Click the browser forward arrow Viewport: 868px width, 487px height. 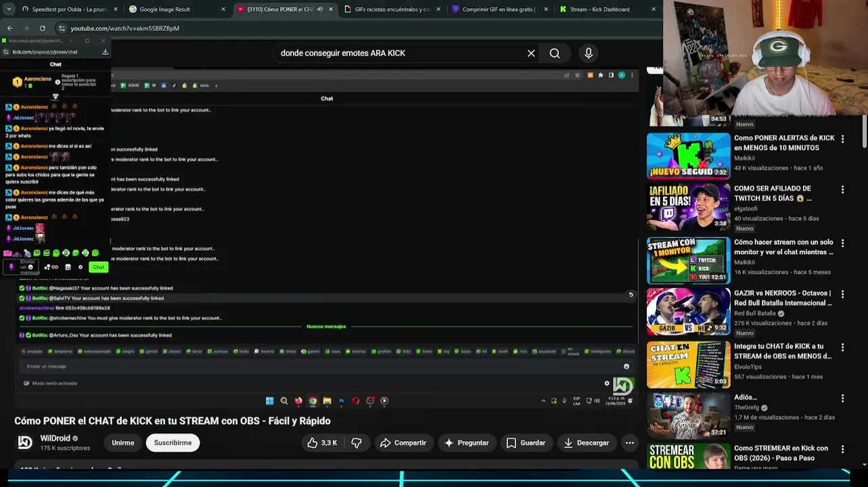coord(26,28)
